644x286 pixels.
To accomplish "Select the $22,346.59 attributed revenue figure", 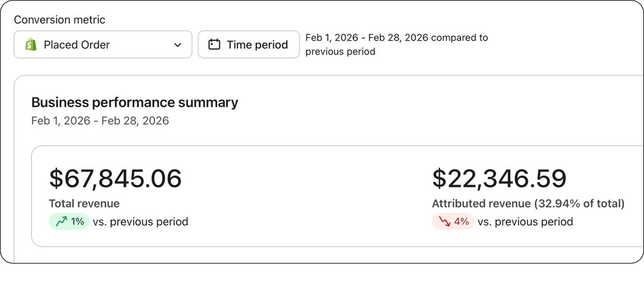I will tap(500, 178).
